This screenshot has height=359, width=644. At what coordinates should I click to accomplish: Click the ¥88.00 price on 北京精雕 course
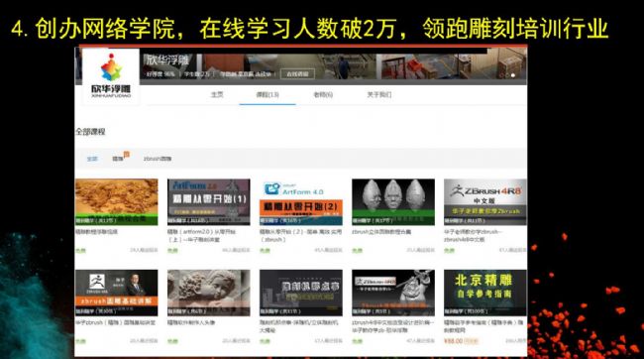454,341
